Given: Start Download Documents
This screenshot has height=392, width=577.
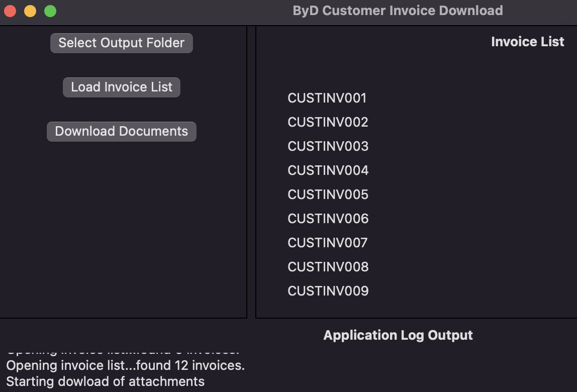Looking at the screenshot, I should pos(122,131).
